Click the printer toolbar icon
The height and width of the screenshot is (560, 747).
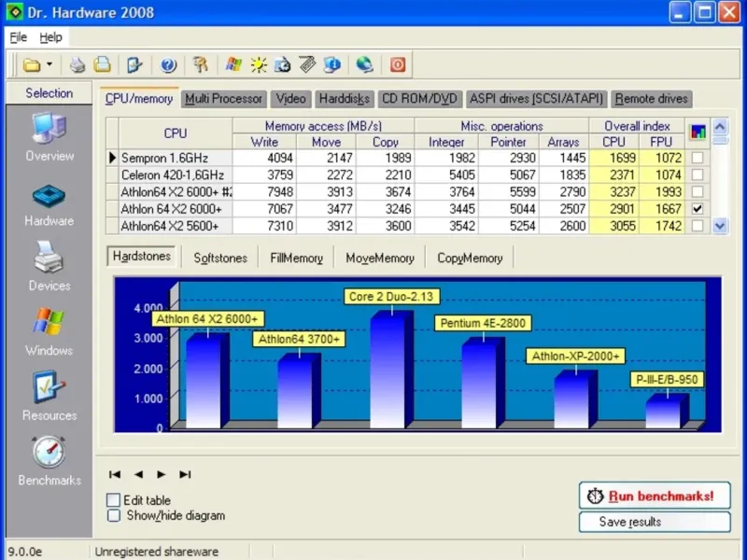click(78, 64)
